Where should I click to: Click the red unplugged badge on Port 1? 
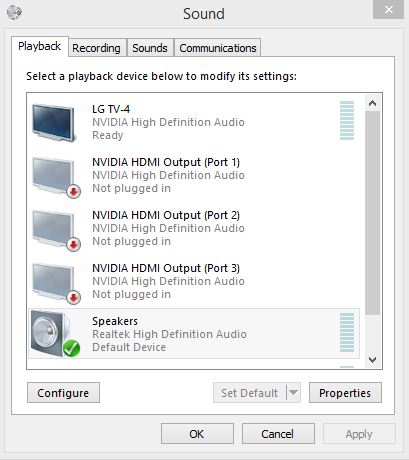74,192
